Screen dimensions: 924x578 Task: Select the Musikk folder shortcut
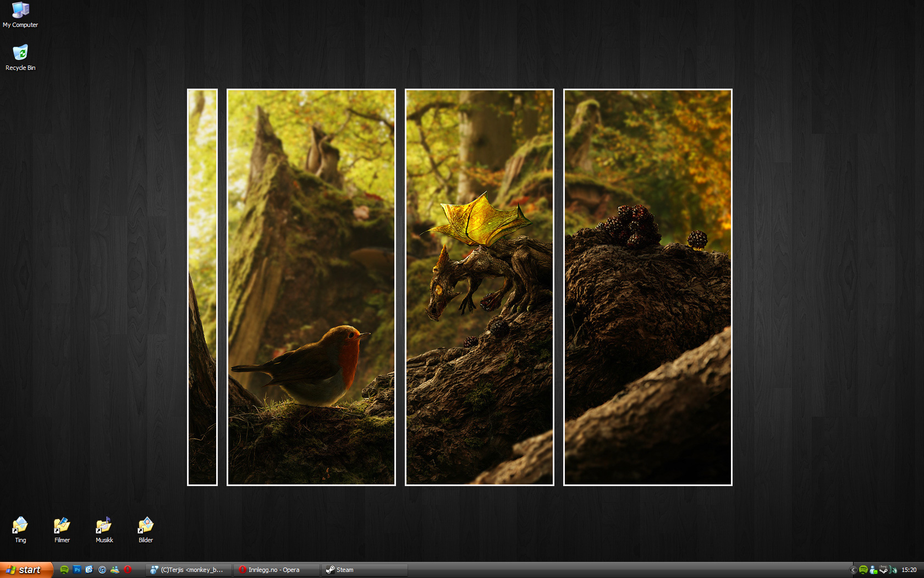[x=104, y=530]
